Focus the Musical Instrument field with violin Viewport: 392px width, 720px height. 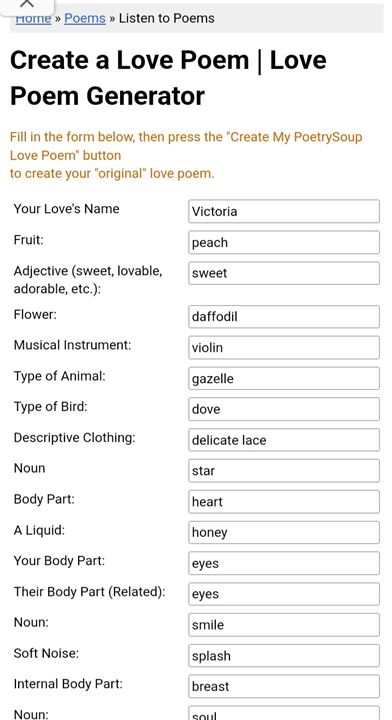(284, 348)
